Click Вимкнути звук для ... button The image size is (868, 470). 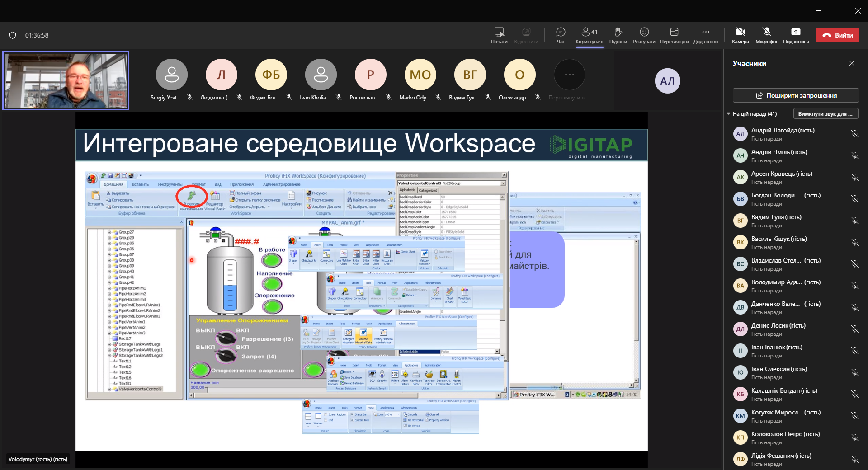[826, 114]
